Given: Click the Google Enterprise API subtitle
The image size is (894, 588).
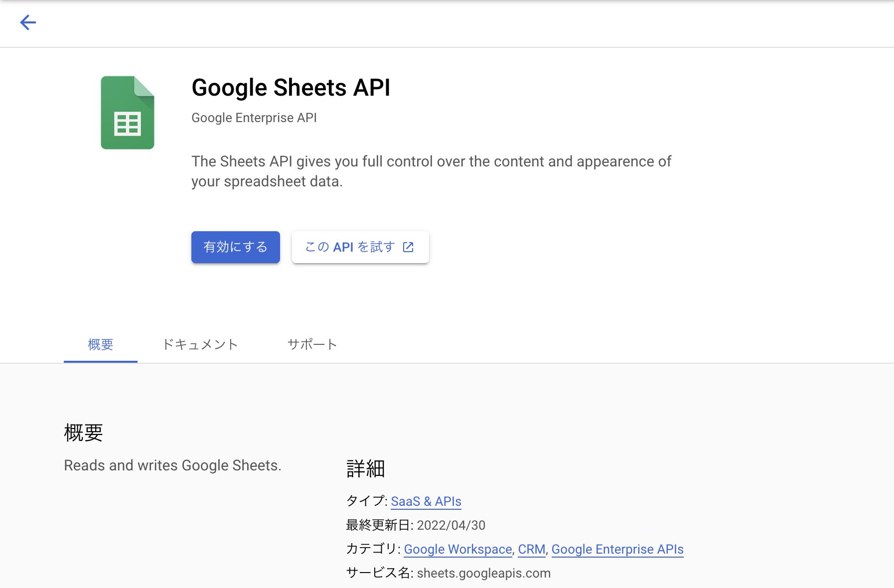Looking at the screenshot, I should point(254,118).
